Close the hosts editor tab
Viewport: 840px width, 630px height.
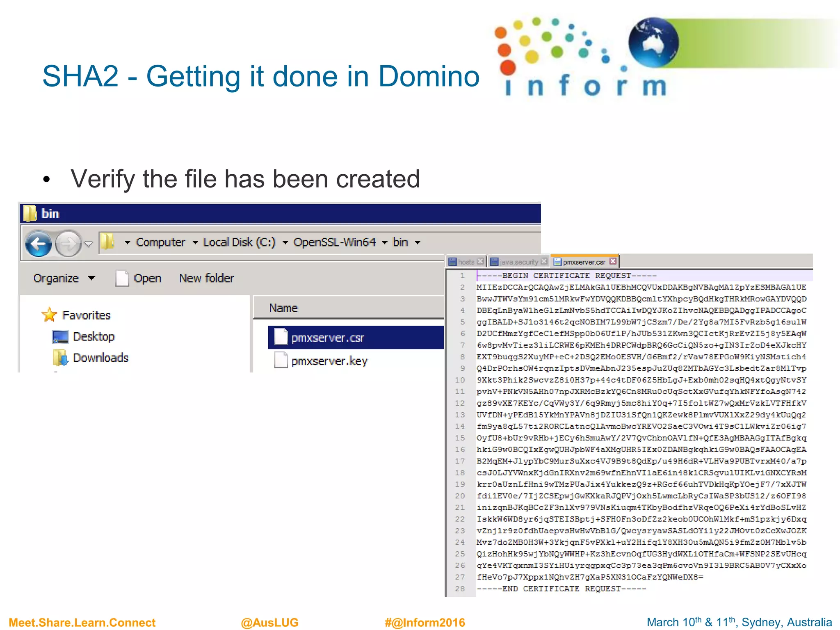[481, 261]
